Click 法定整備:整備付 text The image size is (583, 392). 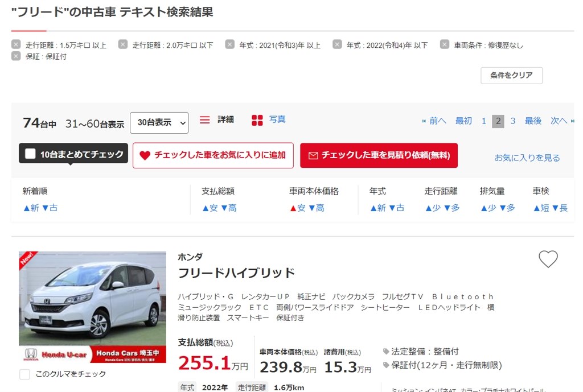tap(425, 352)
